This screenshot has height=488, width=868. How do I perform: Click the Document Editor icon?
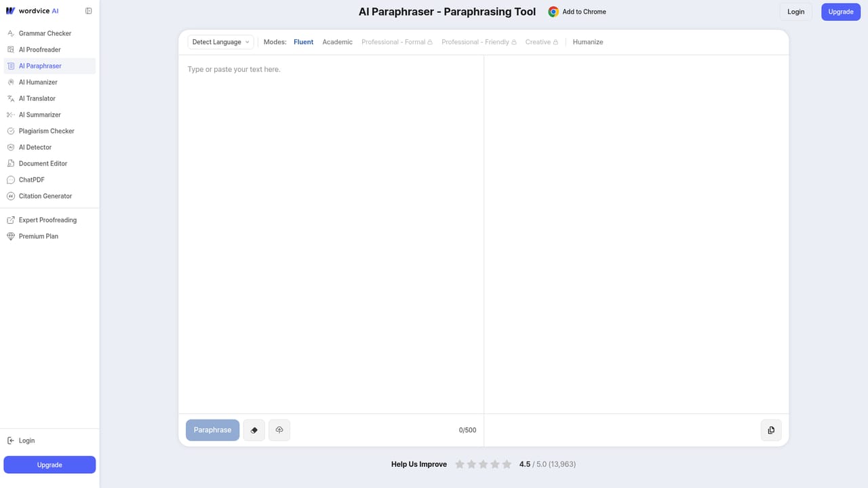11,163
